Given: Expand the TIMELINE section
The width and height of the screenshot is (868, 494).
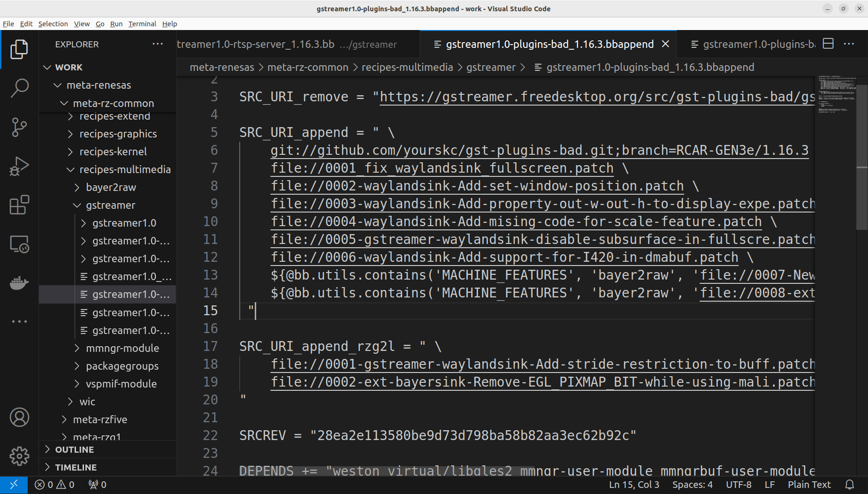Looking at the screenshot, I should [x=76, y=467].
